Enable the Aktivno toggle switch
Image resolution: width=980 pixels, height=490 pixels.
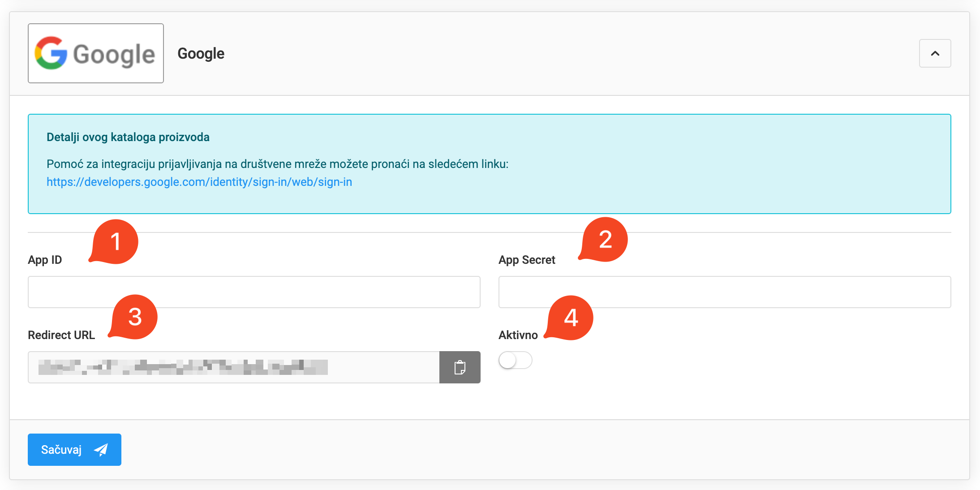coord(515,360)
